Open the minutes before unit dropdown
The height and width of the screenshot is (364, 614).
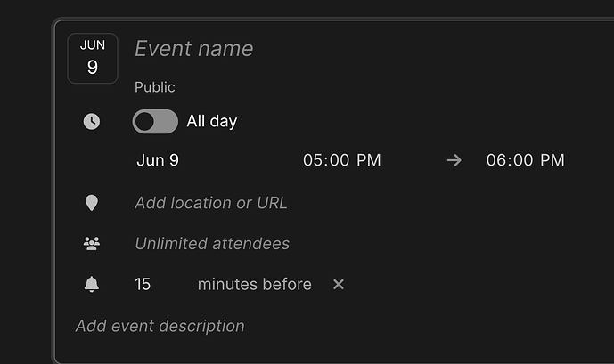255,284
